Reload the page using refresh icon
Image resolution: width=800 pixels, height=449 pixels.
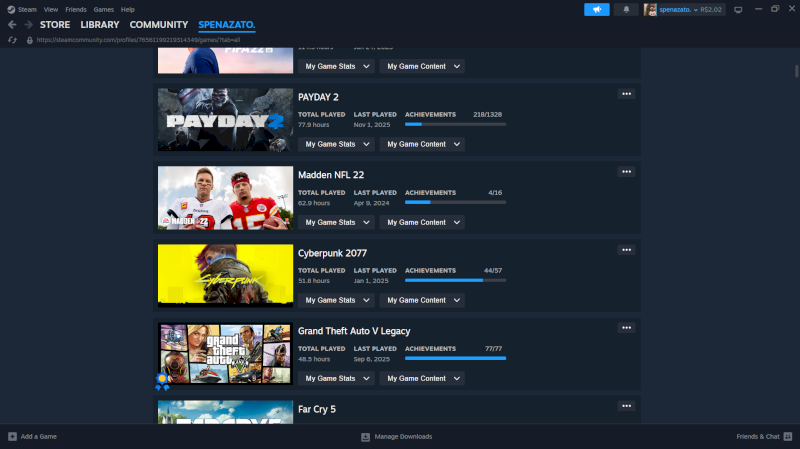point(12,40)
